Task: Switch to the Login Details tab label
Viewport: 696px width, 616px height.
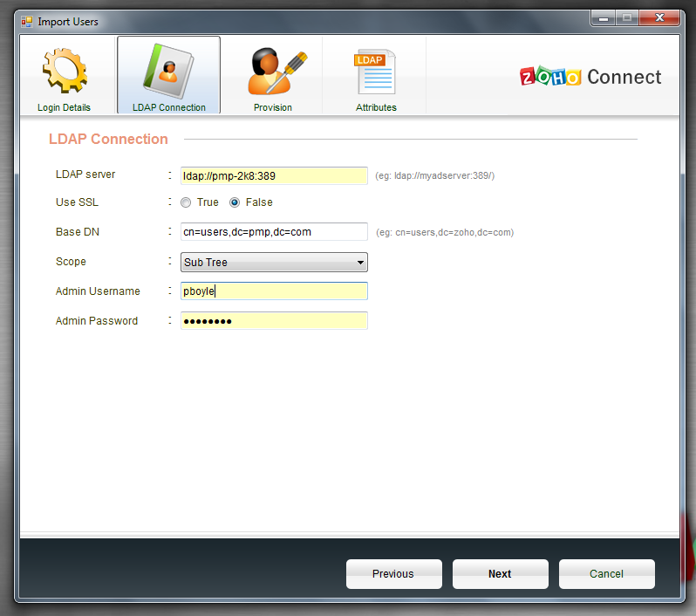Action: tap(64, 107)
